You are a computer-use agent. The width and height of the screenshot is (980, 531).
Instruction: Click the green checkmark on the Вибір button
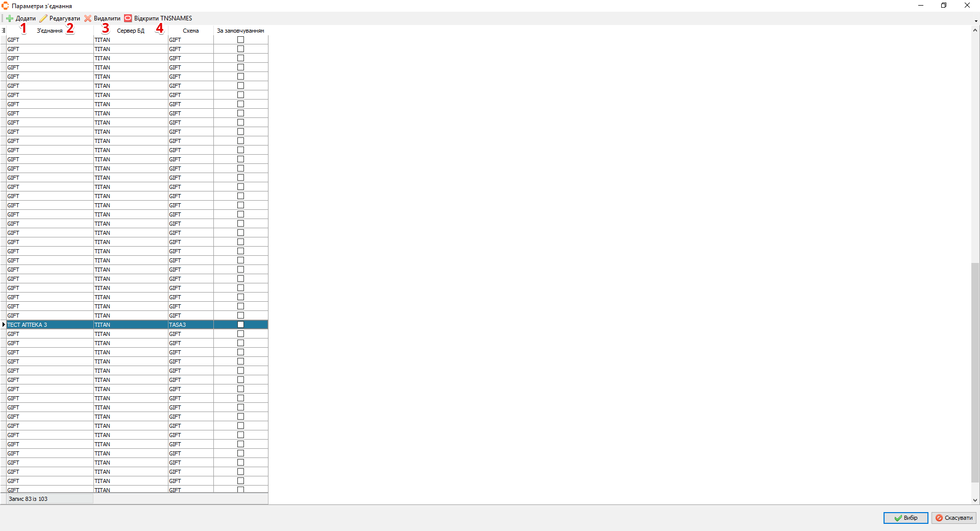click(x=898, y=518)
